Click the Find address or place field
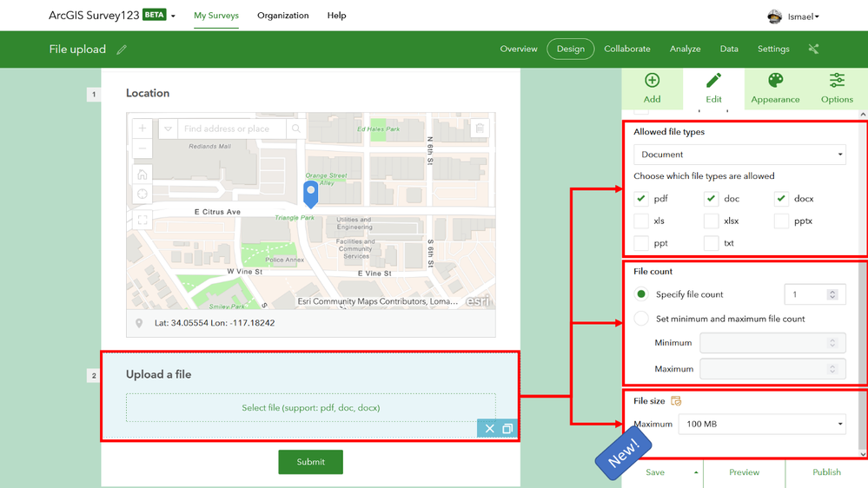Screen dimensions: 868x488 [x=231, y=129]
